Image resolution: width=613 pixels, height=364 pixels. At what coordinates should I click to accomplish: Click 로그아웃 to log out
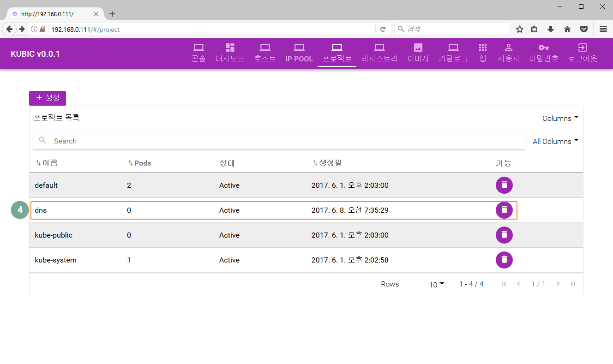[583, 53]
